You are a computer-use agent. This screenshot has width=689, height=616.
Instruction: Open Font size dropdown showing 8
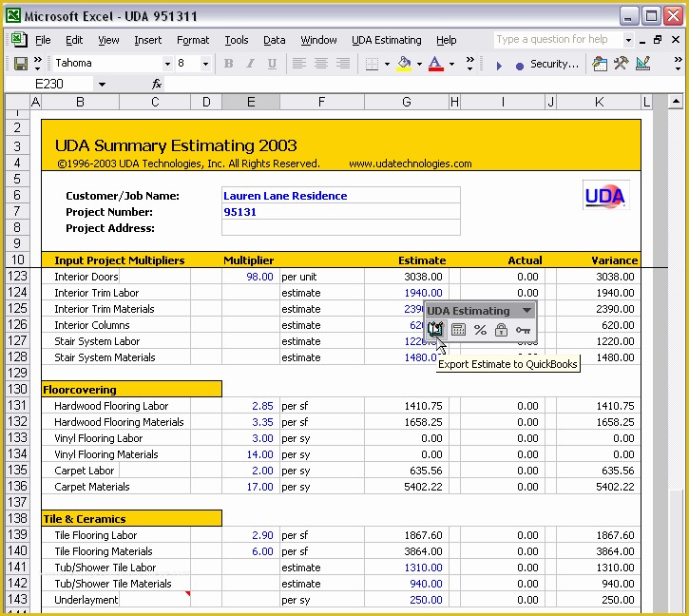[x=205, y=65]
